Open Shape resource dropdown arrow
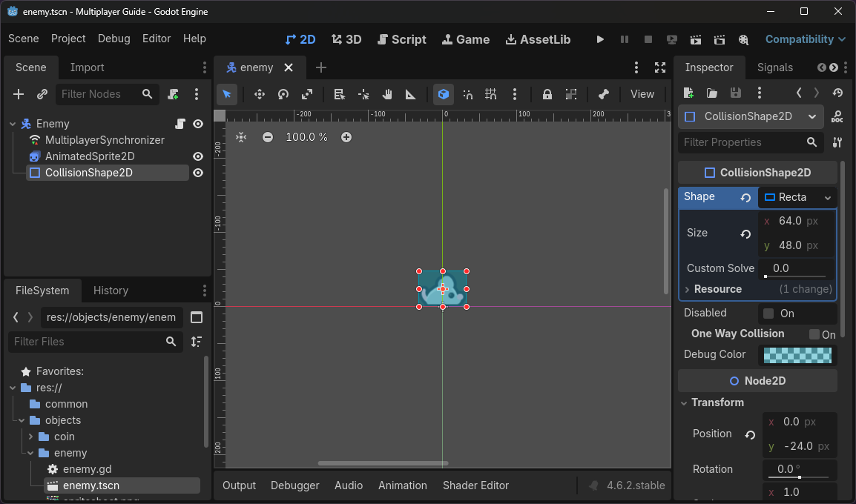The image size is (856, 504). 828,197
